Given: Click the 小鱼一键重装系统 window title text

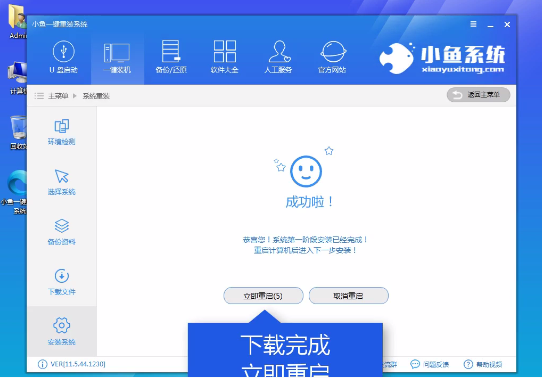Looking at the screenshot, I should (x=59, y=24).
